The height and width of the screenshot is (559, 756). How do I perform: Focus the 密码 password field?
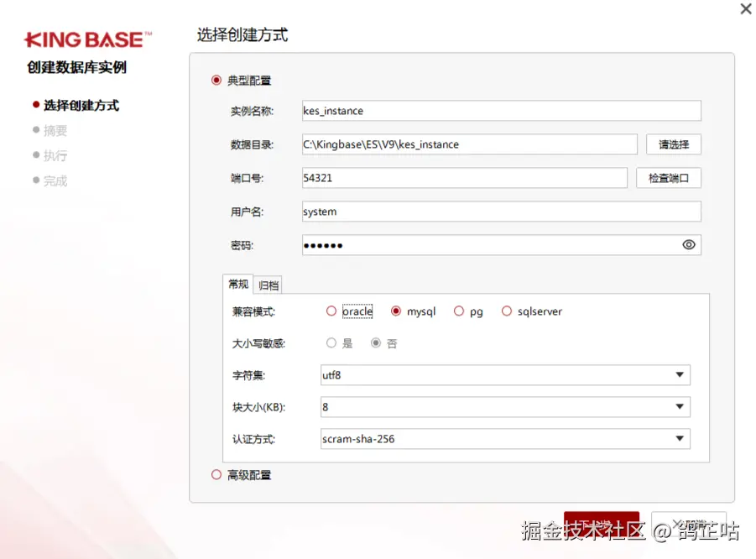[502, 245]
